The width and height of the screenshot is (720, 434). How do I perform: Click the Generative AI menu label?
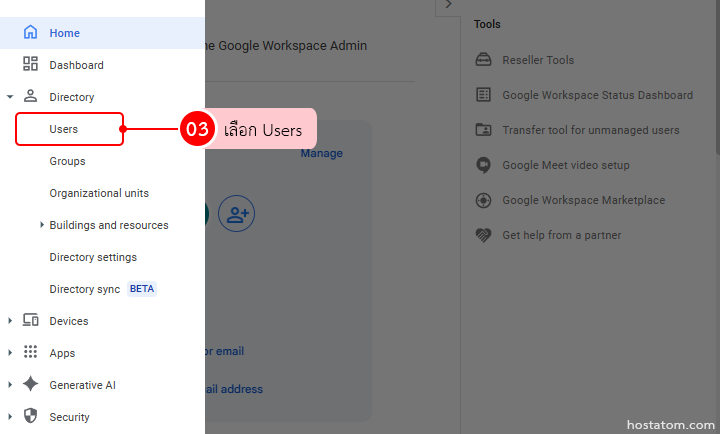pos(83,385)
